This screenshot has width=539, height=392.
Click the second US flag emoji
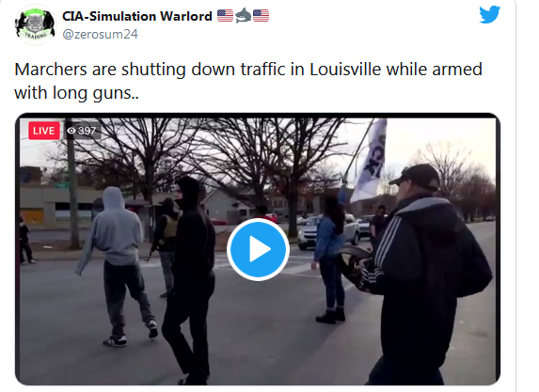click(x=261, y=16)
